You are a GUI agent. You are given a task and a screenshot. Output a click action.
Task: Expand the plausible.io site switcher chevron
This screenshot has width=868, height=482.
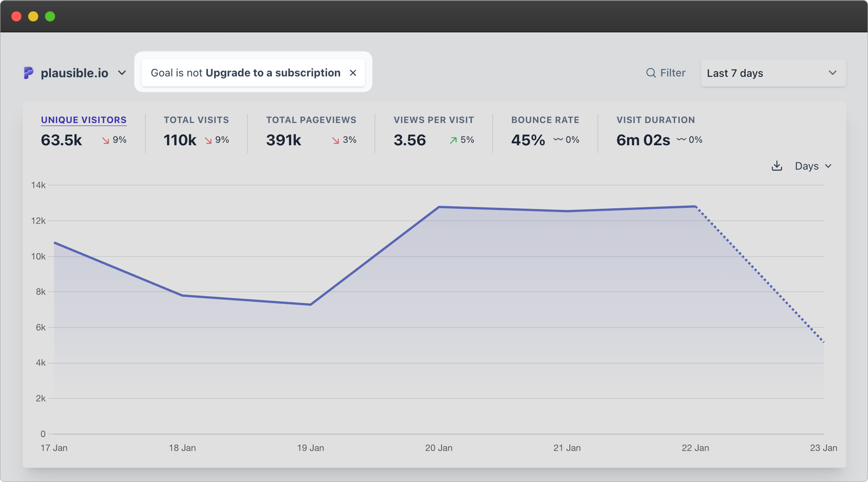pyautogui.click(x=122, y=73)
